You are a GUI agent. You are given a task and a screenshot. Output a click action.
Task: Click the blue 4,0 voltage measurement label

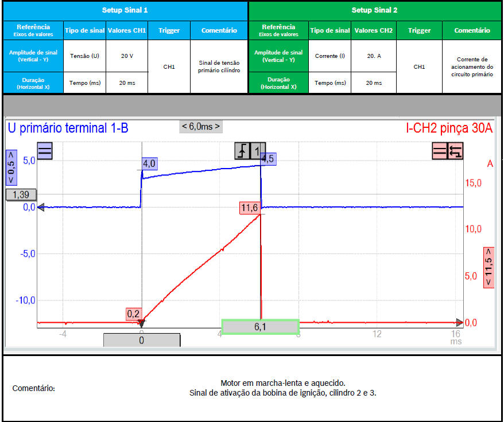pos(149,164)
